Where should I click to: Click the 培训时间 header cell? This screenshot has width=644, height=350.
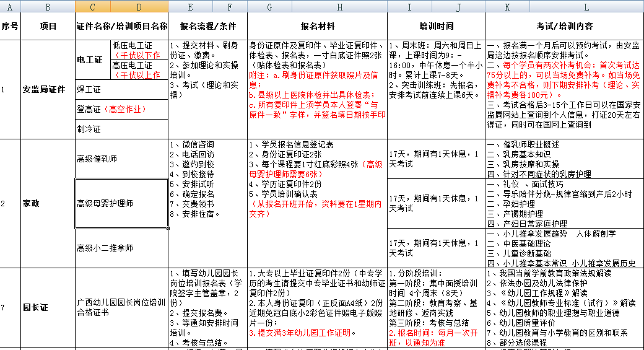(436, 26)
